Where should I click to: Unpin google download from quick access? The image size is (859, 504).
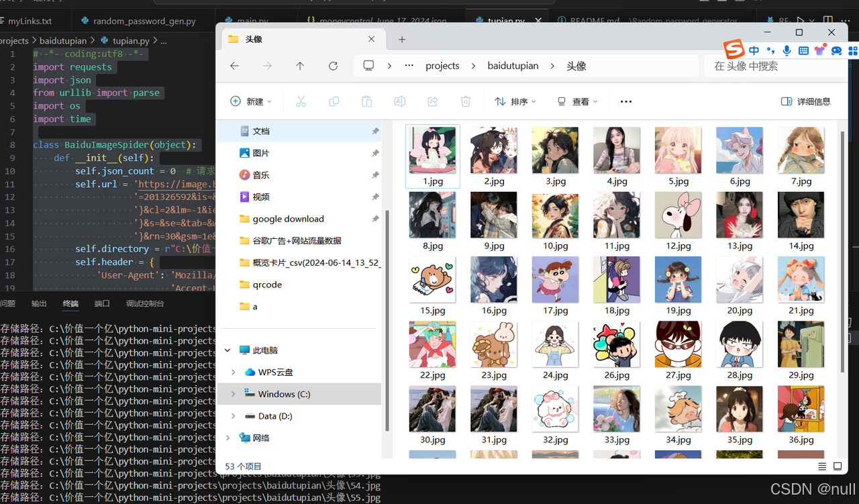[x=375, y=219]
